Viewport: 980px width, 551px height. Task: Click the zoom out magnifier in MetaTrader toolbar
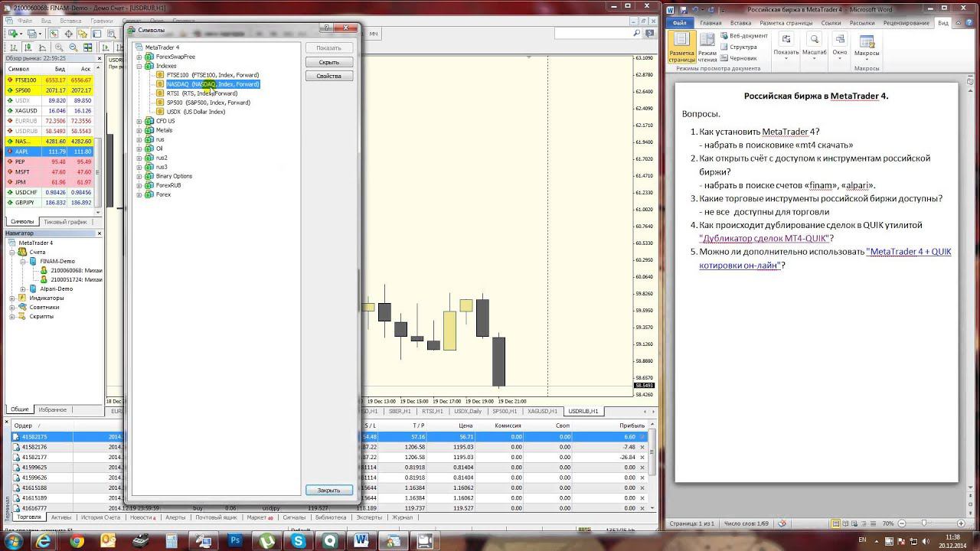click(72, 47)
